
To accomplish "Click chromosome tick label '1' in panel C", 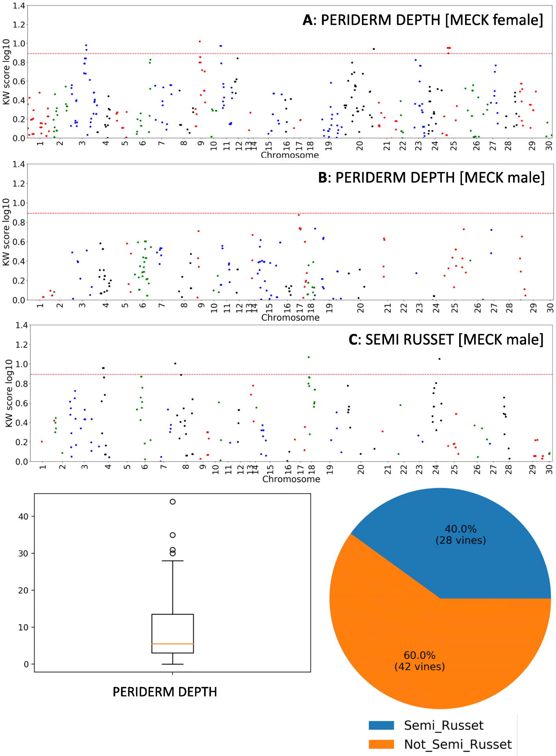I will [x=43, y=467].
